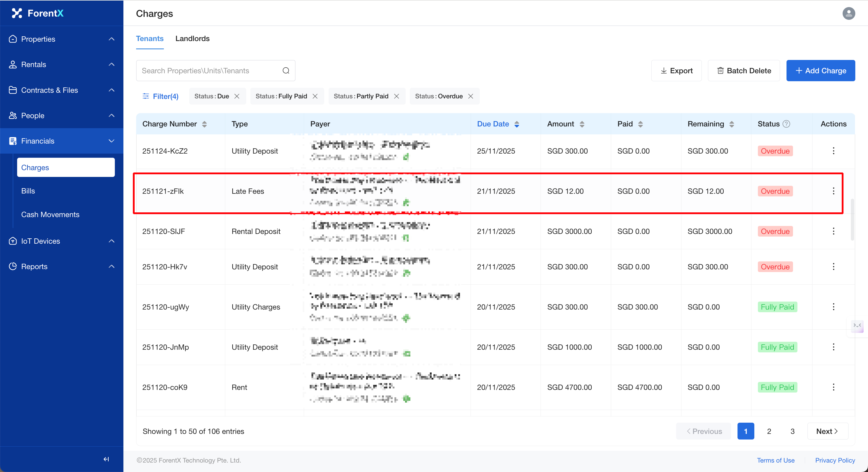Switch to the Landlords tab
Screen dimensions: 868x472
click(192, 38)
